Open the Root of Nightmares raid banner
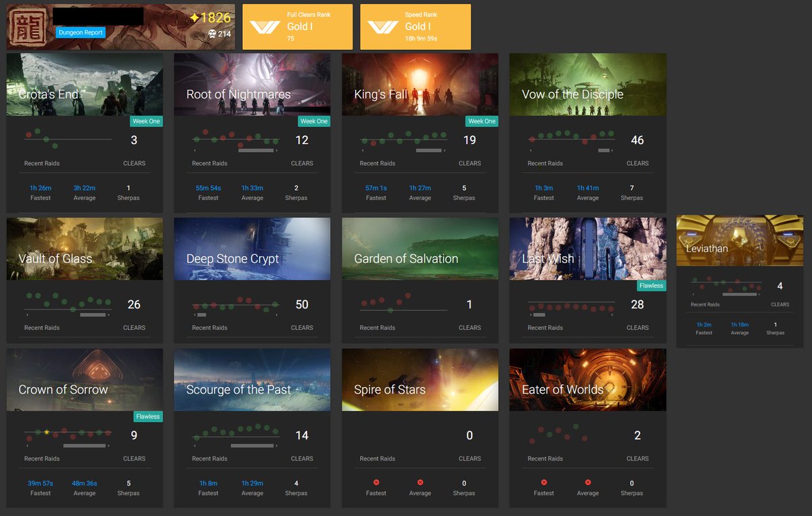The image size is (812, 516). tap(252, 85)
